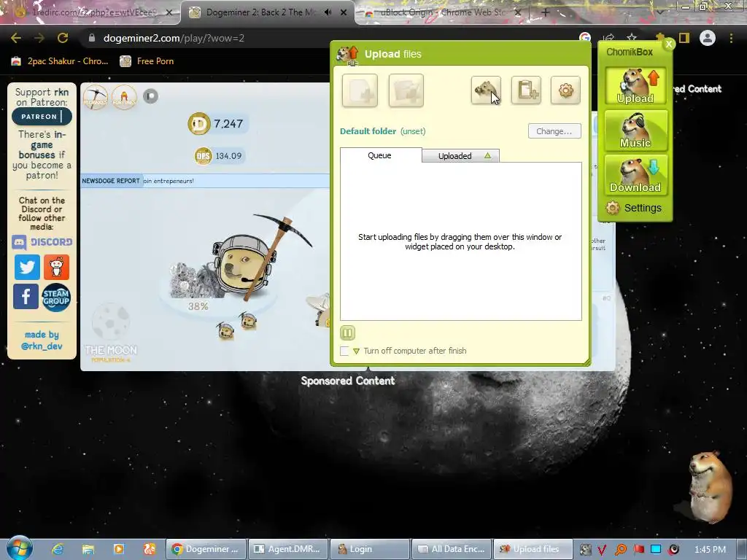Click the share page icon in address bar
This screenshot has height=560, width=747.
[x=608, y=38]
